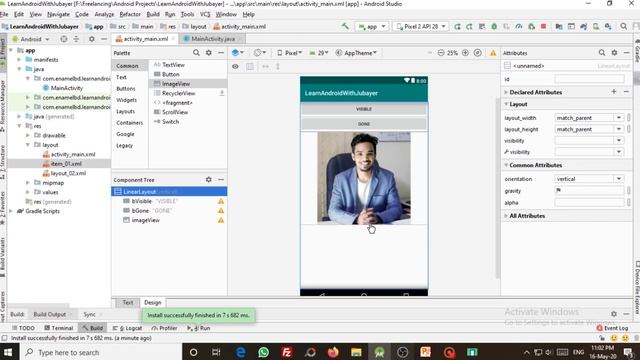Open Project panel settings gear
Screen dimensions: 640x360
tap(91, 39)
